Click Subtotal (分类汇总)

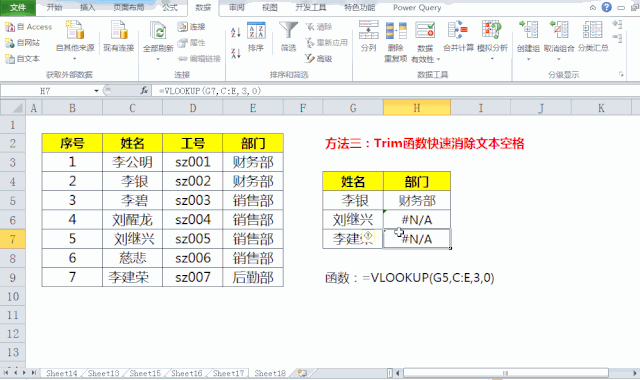[x=593, y=36]
